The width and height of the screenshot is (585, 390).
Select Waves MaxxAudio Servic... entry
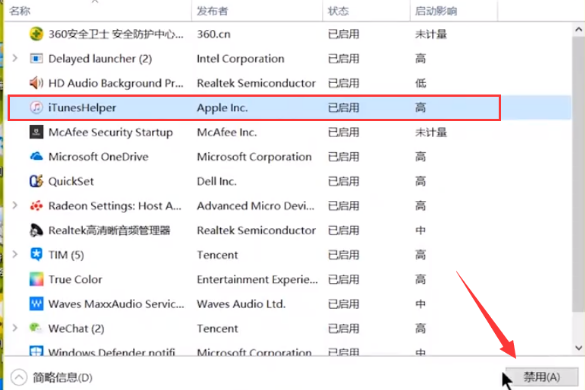[116, 304]
